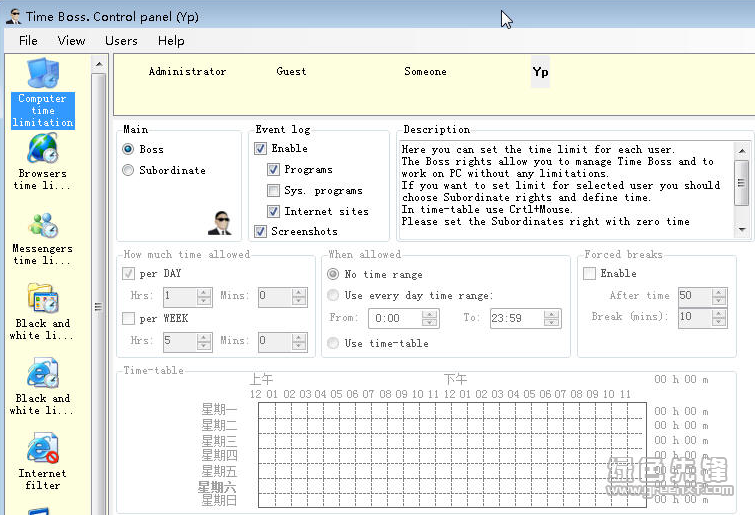755x515 pixels.
Task: Select the Guest user
Action: coord(291,71)
